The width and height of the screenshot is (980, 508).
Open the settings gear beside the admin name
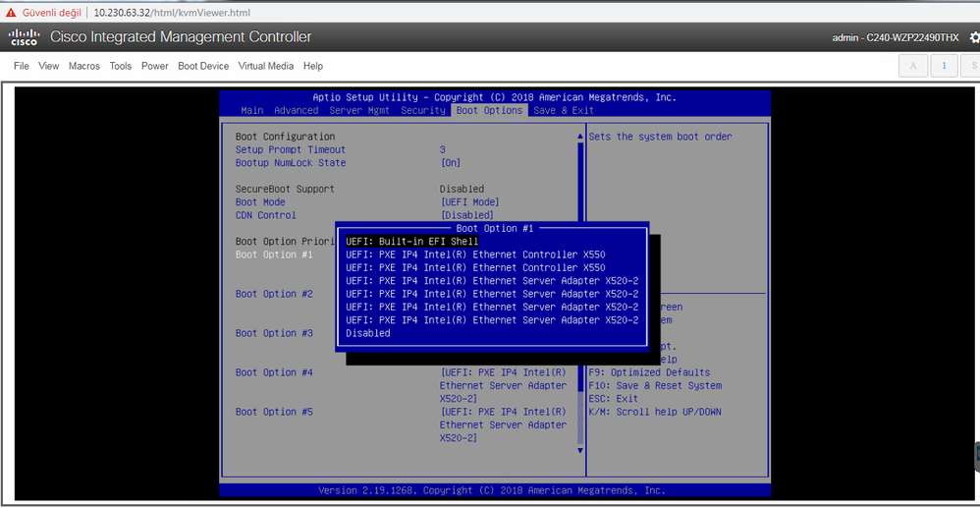974,37
